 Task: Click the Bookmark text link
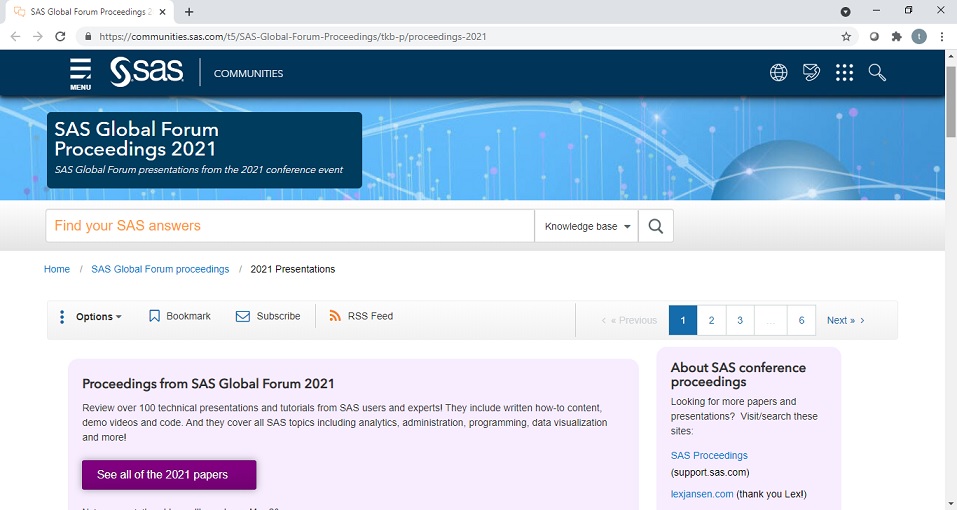(189, 316)
